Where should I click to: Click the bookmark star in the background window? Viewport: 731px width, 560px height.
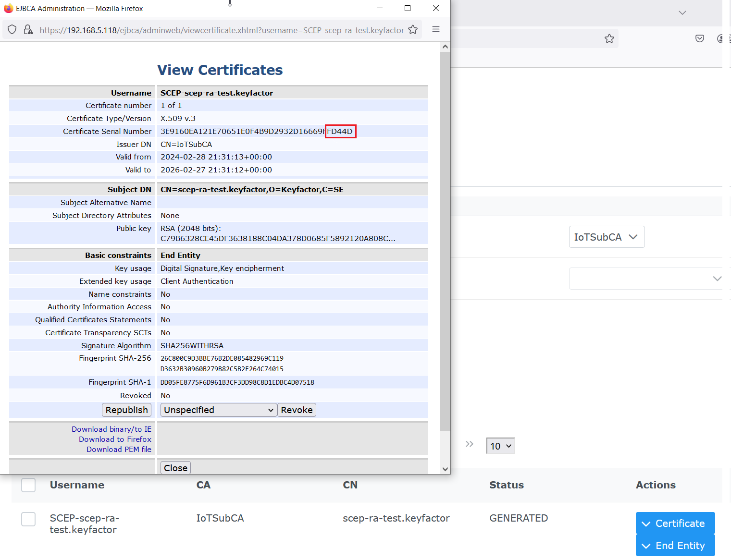pyautogui.click(x=609, y=38)
